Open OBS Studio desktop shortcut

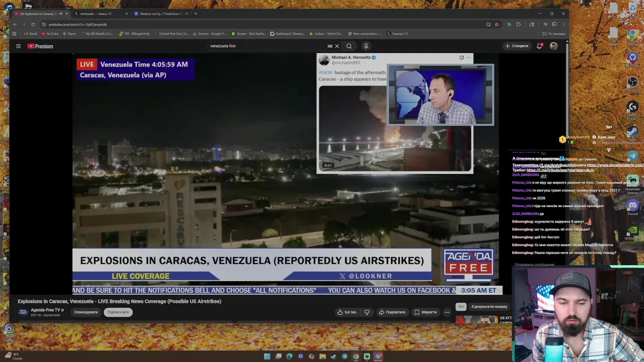point(633,83)
